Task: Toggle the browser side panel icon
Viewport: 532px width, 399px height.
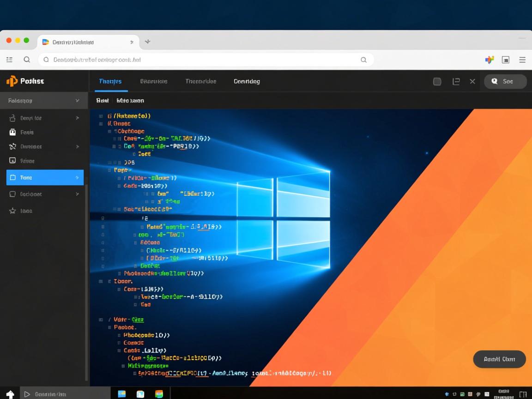Action: tap(506, 60)
